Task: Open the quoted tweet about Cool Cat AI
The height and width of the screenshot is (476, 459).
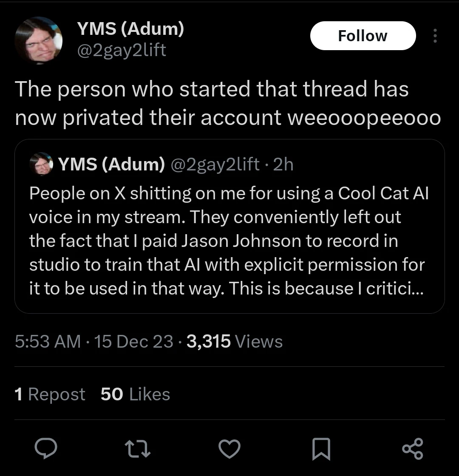Action: tap(229, 240)
